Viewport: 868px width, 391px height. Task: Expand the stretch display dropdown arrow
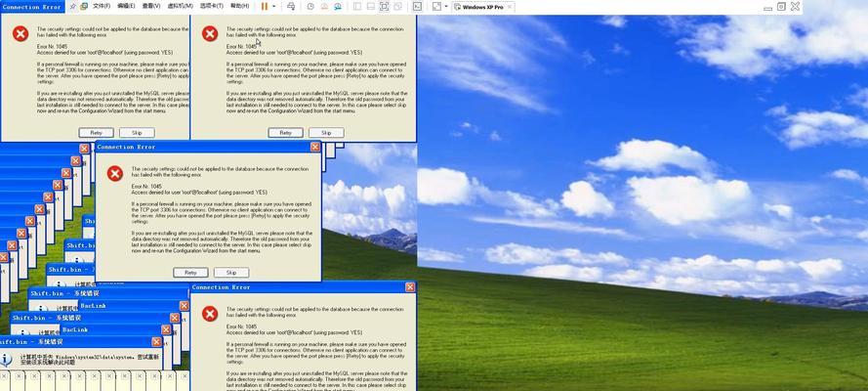(446, 7)
